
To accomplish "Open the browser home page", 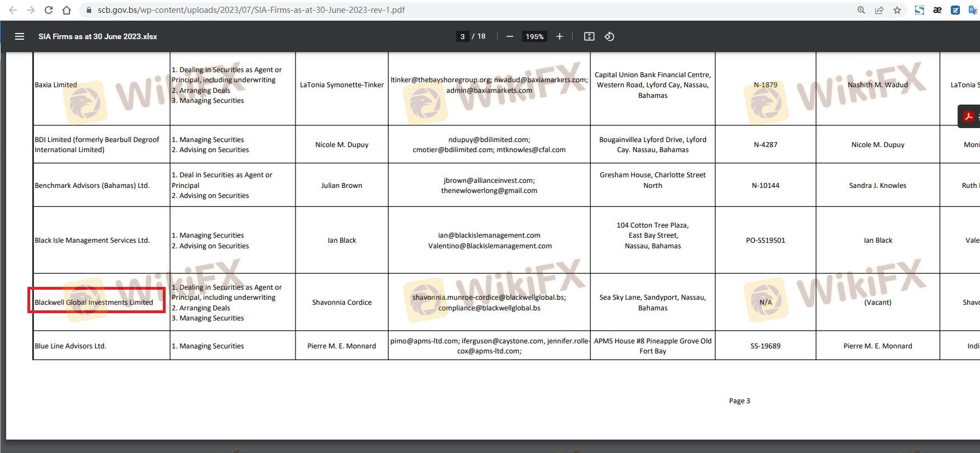I will (67, 10).
